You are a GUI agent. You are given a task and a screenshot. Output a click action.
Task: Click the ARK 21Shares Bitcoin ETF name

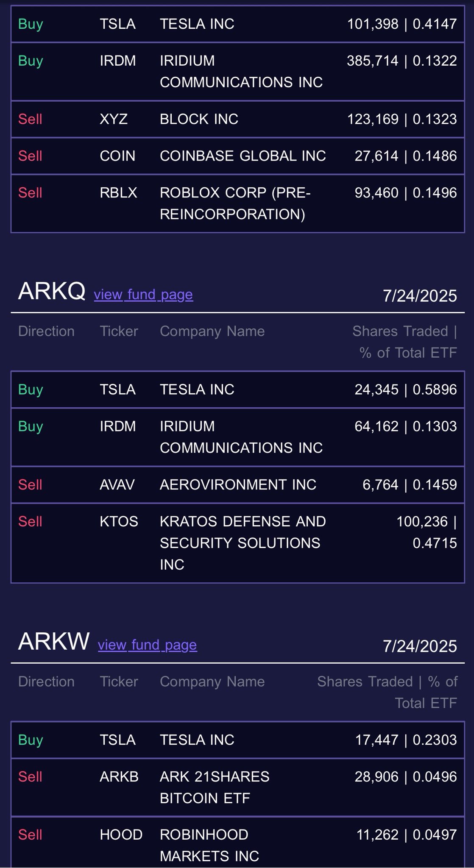(215, 787)
